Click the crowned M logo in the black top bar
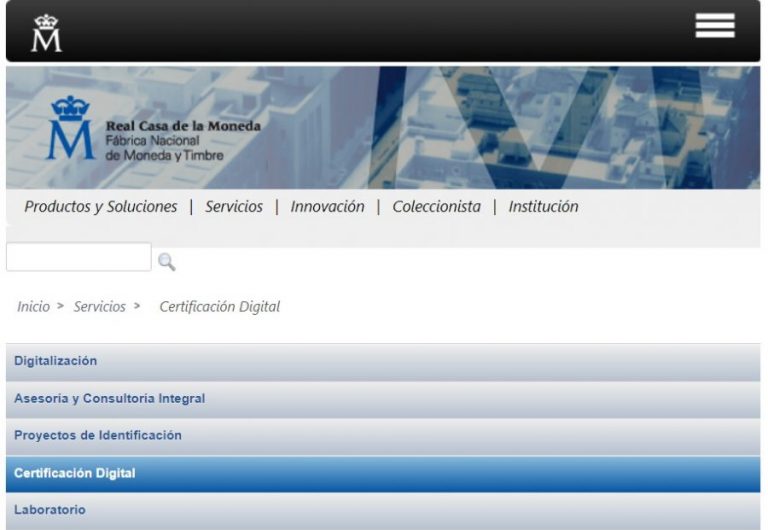 (x=46, y=33)
